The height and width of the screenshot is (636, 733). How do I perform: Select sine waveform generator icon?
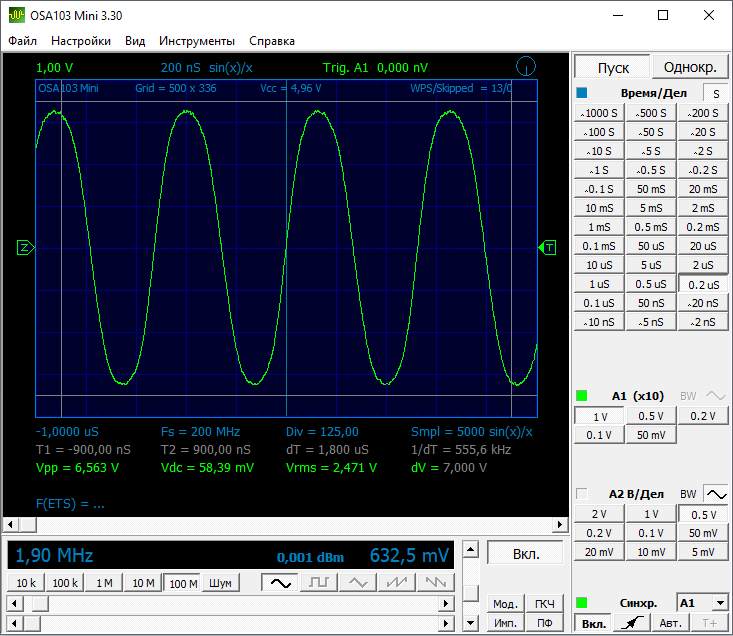(279, 582)
